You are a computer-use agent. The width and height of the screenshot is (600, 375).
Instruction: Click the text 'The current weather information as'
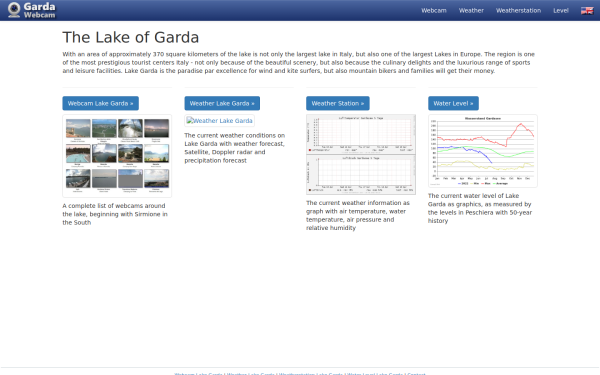point(358,203)
